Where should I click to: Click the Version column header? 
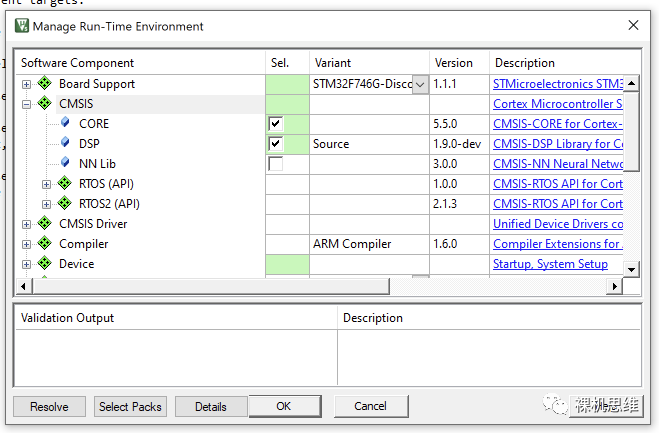(x=459, y=63)
